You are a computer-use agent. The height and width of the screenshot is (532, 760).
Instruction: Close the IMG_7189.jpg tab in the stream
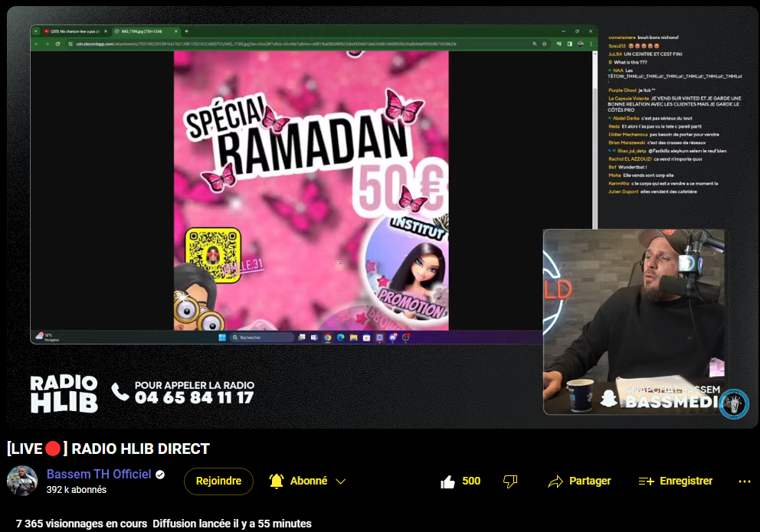point(176,31)
